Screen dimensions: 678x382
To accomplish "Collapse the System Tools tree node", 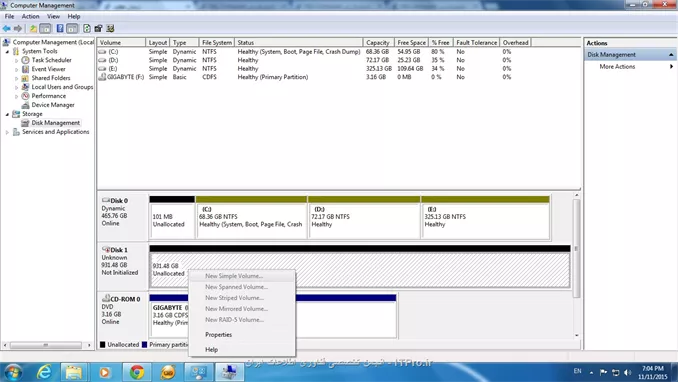I will pyautogui.click(x=7, y=51).
